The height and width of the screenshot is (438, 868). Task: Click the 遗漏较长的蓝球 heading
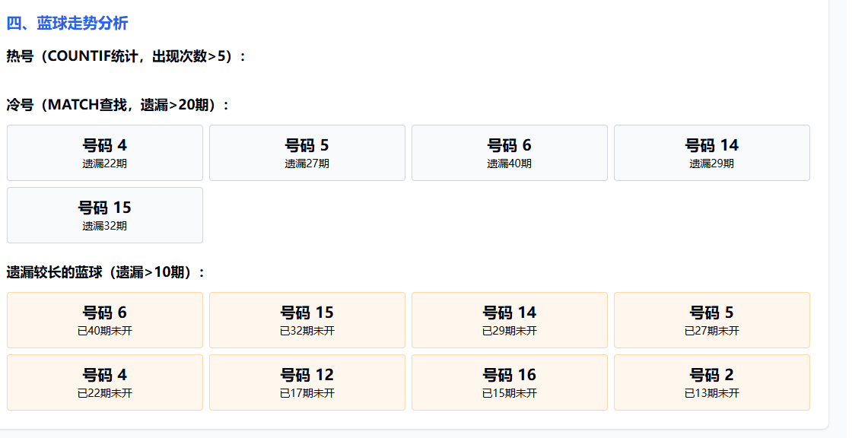106,272
